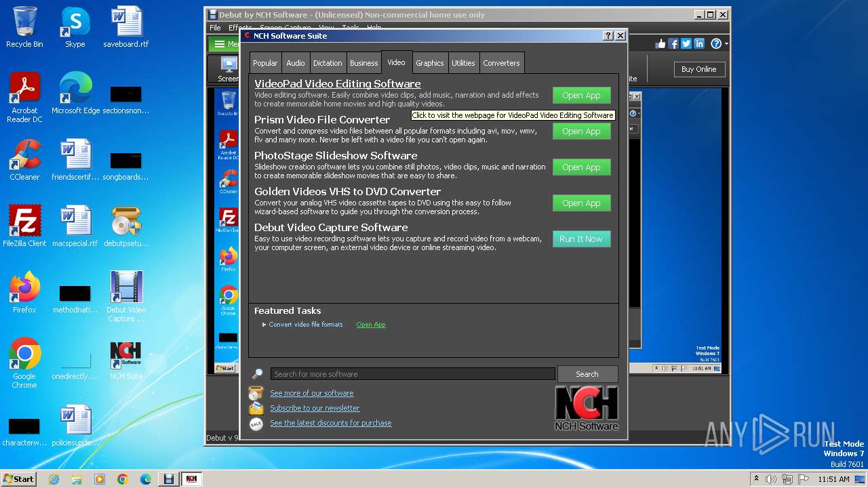This screenshot has width=868, height=488.
Task: Click the PhotoStage Slideshow Software heading
Action: [336, 156]
